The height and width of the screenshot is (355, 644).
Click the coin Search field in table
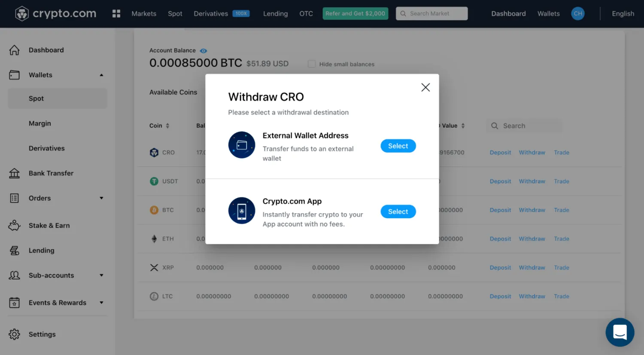click(524, 126)
